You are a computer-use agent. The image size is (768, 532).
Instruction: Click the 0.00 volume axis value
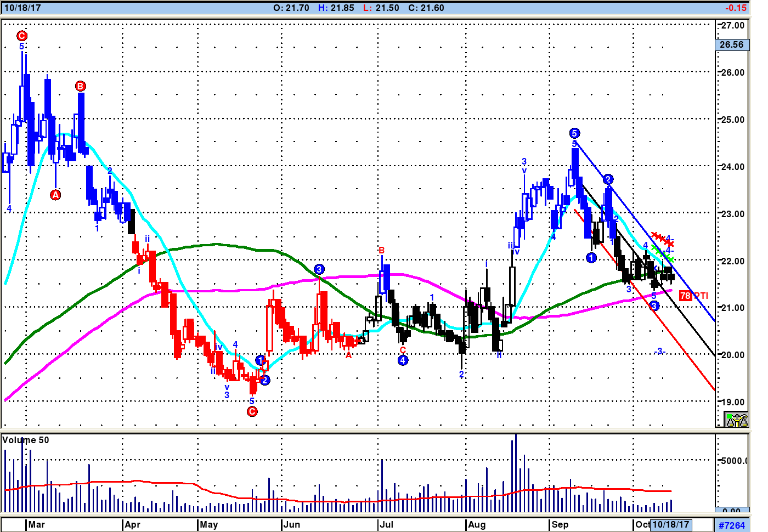pos(731,511)
